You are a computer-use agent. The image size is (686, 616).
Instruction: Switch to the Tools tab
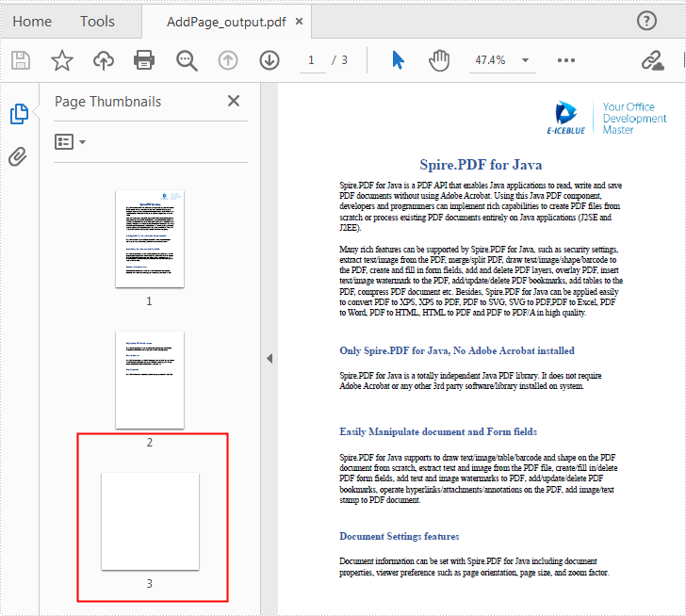97,22
